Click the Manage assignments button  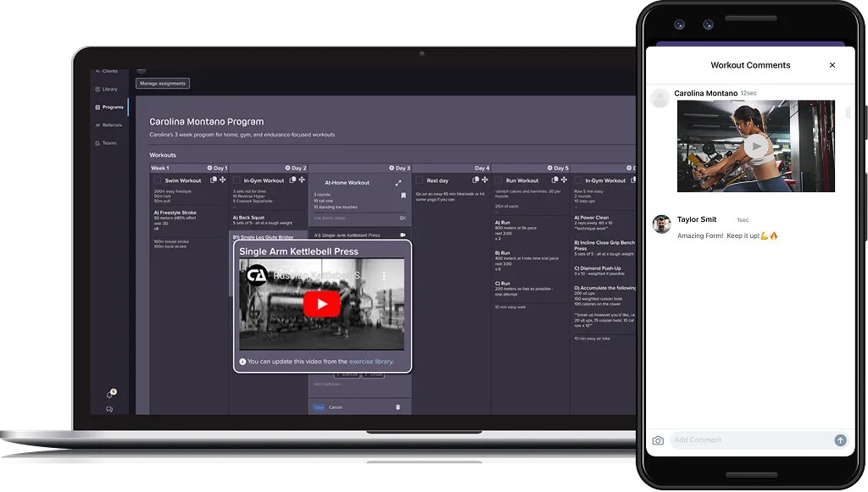tap(163, 83)
